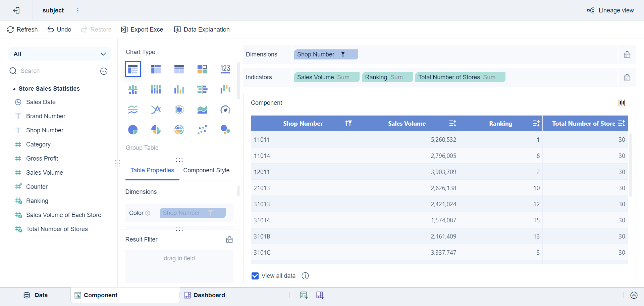Click inside the Search field
Image resolution: width=644 pixels, height=306 pixels.
[x=50, y=71]
